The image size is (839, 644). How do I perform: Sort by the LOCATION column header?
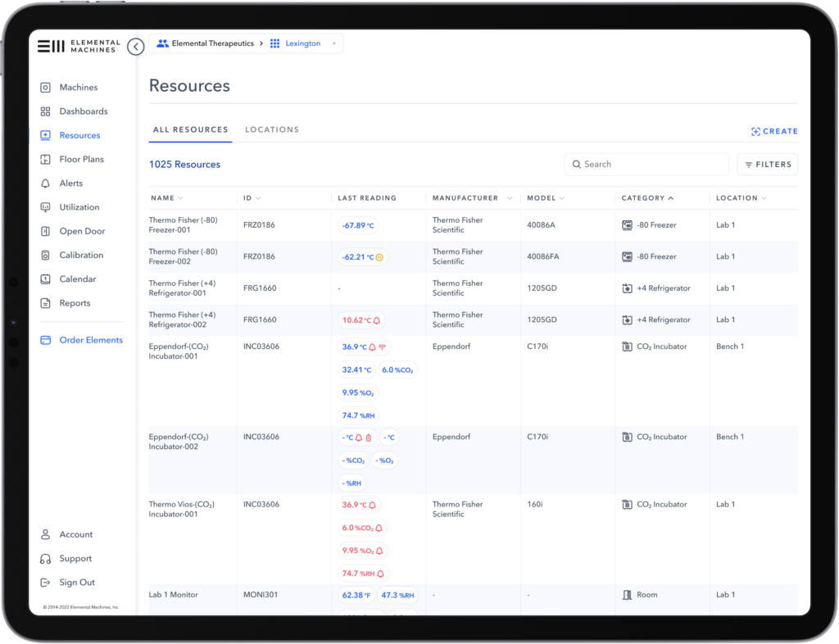click(741, 198)
